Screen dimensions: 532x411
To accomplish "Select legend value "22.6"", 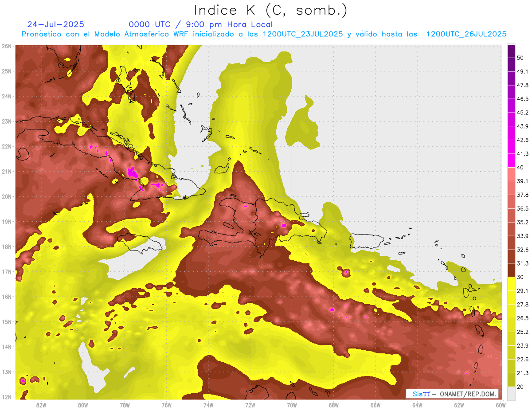I will pos(523,360).
